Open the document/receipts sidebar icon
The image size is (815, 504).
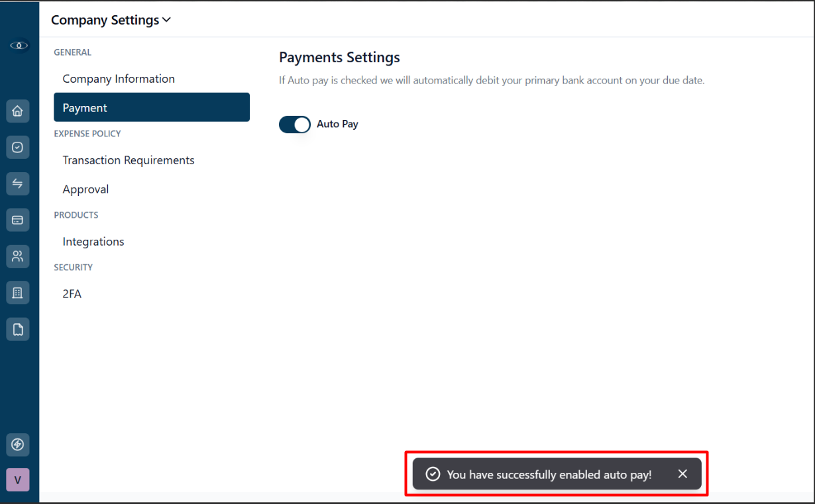(18, 328)
